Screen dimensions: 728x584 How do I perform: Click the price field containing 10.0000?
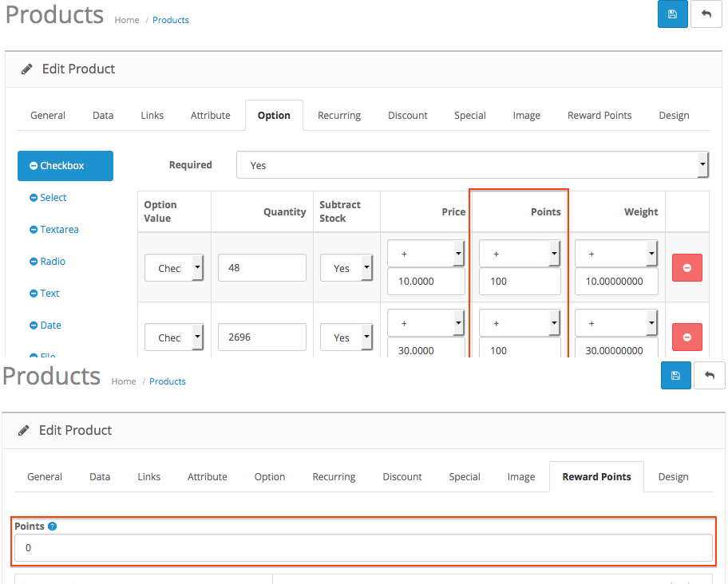point(425,281)
